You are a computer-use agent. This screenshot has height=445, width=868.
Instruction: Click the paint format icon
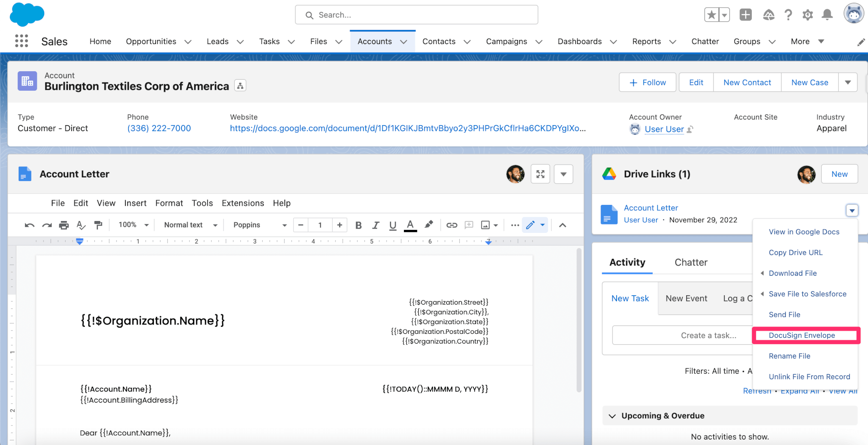98,225
